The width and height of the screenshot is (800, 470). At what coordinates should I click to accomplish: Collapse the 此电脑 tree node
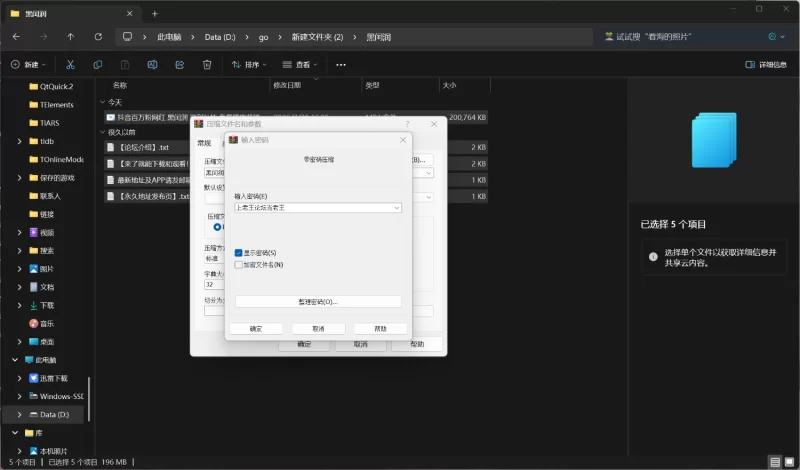pyautogui.click(x=15, y=360)
